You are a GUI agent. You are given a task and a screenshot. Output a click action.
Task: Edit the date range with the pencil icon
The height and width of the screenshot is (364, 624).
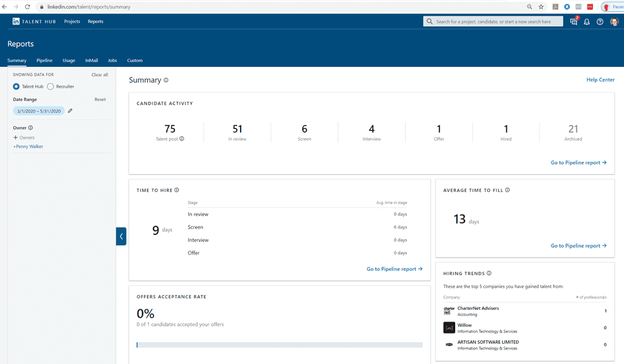[x=69, y=111]
